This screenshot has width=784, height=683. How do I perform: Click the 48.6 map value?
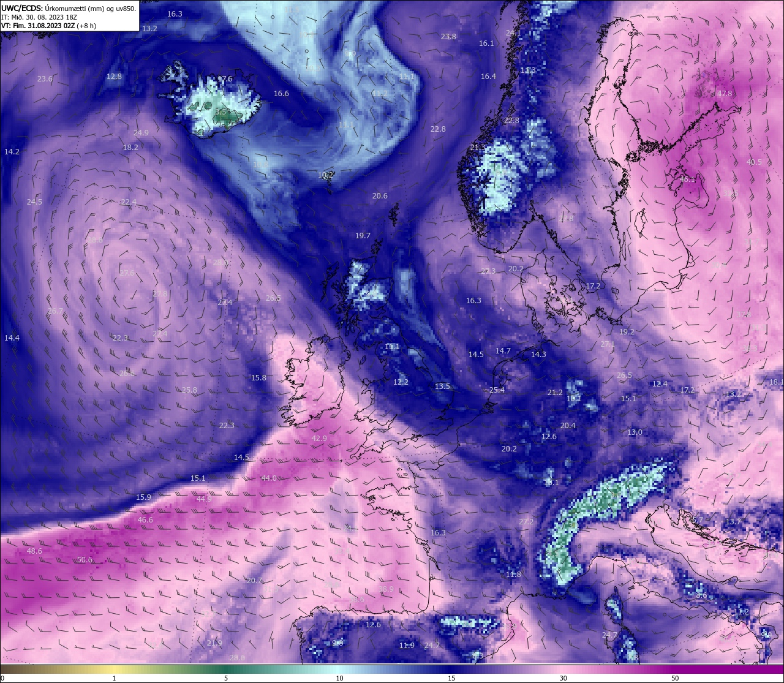(x=35, y=551)
